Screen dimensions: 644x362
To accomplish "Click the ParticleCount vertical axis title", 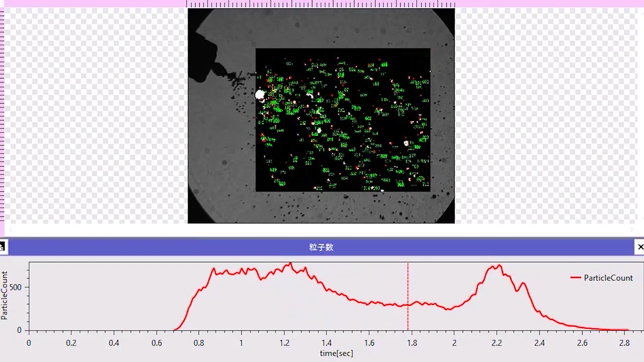I will [5, 296].
